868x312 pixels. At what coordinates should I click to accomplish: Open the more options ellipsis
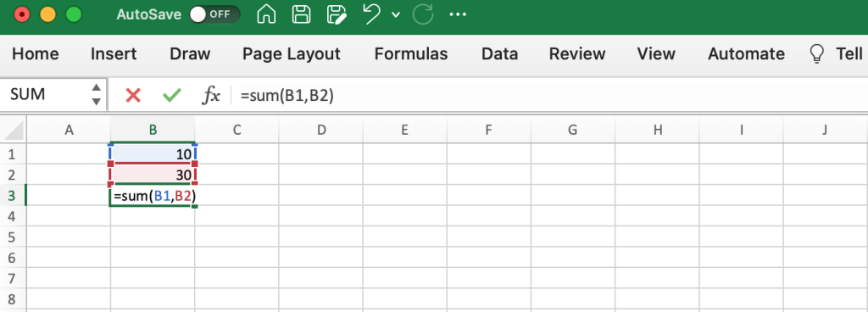click(458, 14)
